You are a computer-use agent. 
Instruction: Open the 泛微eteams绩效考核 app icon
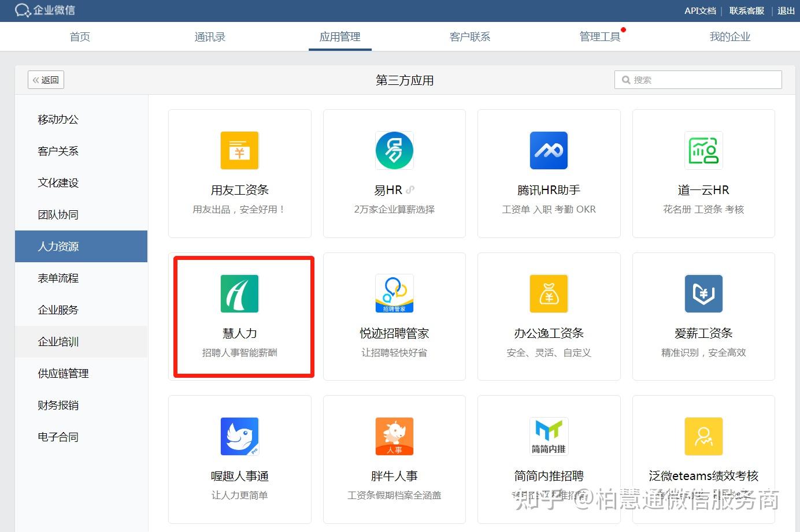click(703, 436)
